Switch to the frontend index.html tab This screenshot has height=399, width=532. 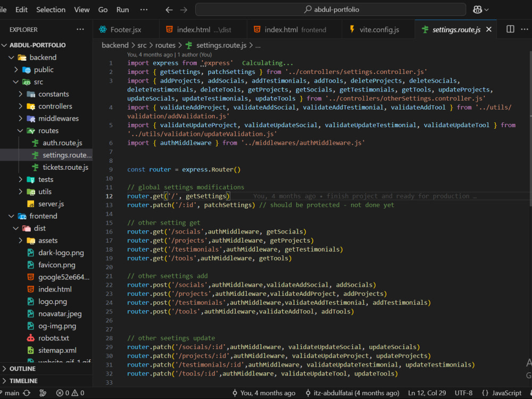[295, 29]
